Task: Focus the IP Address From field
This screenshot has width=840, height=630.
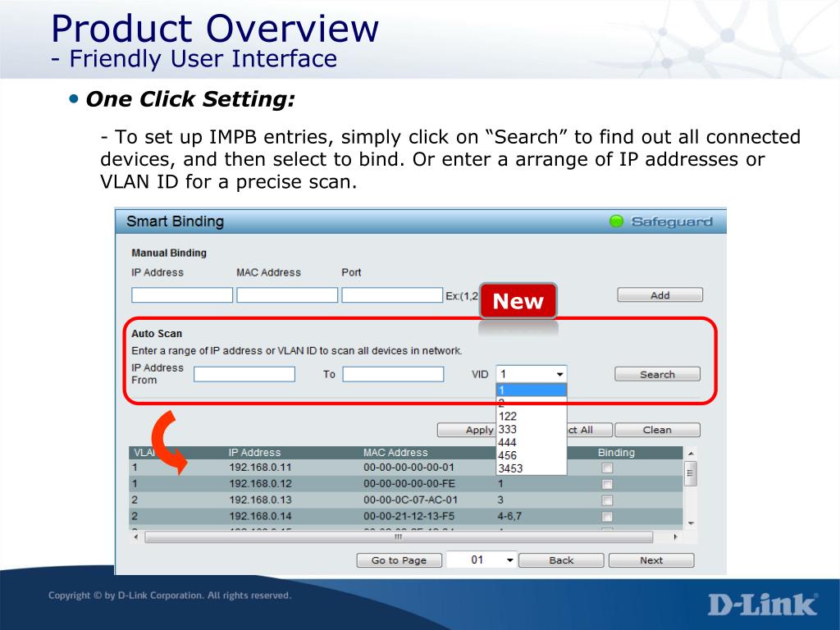Action: point(244,374)
